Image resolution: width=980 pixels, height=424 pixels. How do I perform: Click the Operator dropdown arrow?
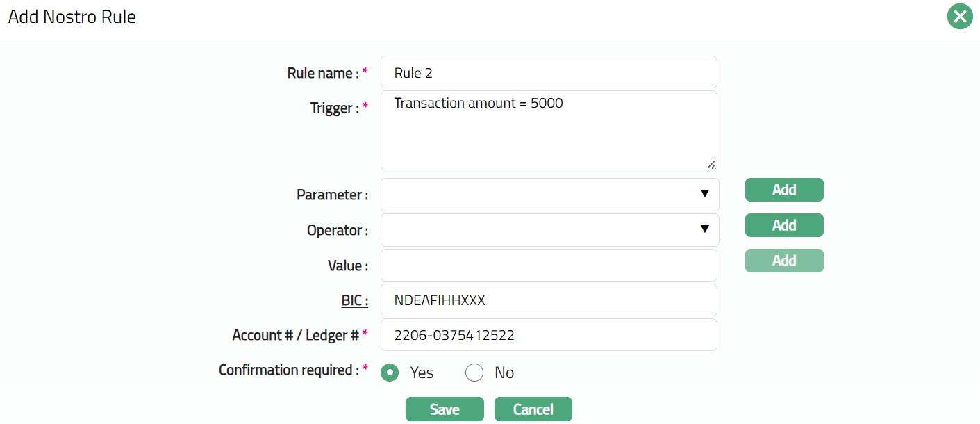pyautogui.click(x=704, y=229)
